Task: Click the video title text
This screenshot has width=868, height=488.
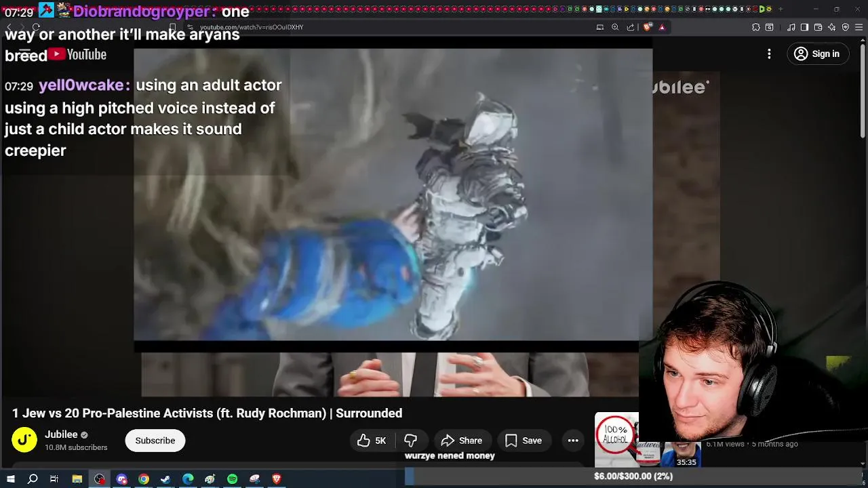Action: pyautogui.click(x=207, y=413)
